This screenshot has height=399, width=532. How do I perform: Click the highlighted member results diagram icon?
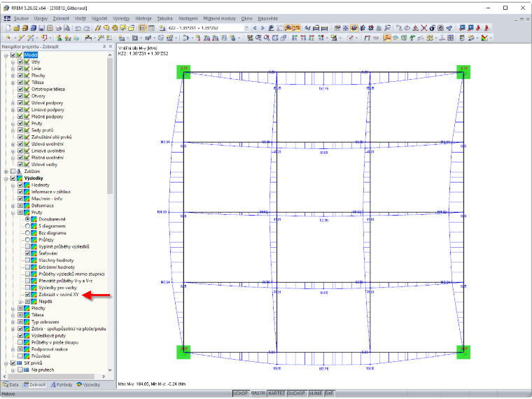(x=387, y=38)
